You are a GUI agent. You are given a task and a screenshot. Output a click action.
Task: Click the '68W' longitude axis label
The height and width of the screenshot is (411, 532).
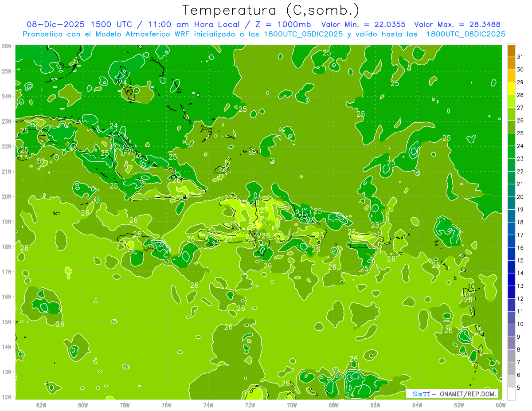click(x=334, y=405)
